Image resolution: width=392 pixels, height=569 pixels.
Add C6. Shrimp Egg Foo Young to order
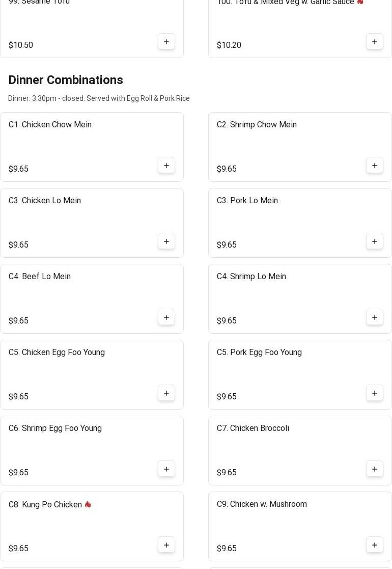[166, 469]
